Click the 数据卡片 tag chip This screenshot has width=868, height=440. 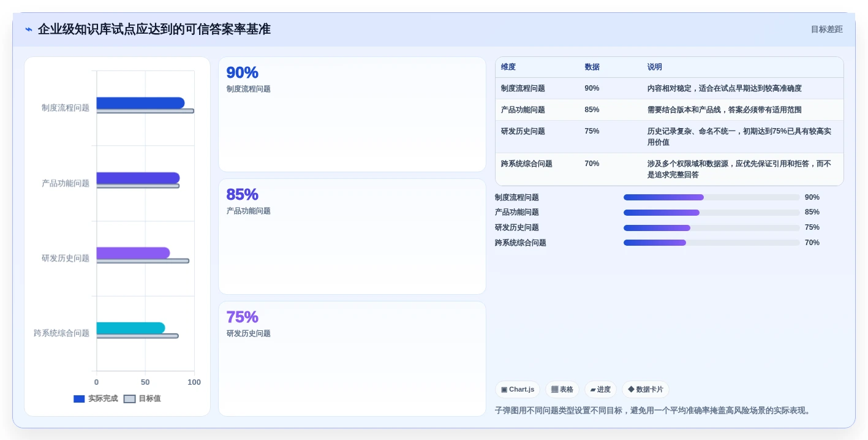tap(646, 390)
